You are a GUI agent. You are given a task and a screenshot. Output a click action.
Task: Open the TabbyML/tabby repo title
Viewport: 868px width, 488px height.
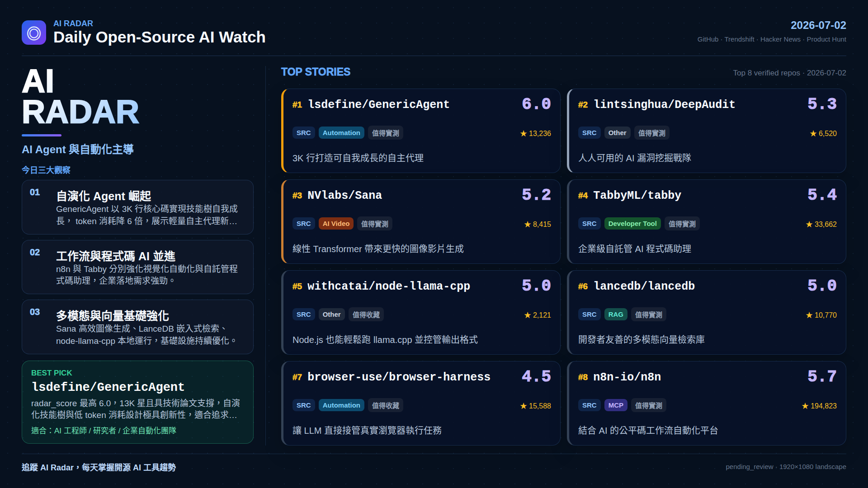coord(637,195)
